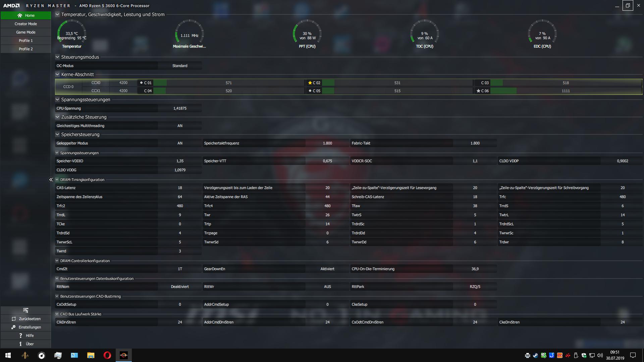Switch to Creator Mode tab
644x362 pixels.
tap(26, 24)
